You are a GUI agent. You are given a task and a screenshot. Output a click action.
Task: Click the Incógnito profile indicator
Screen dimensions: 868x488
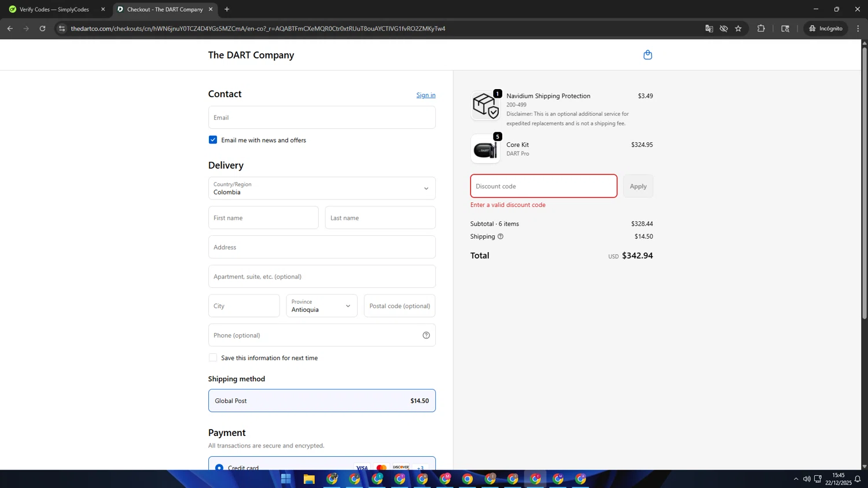pos(826,28)
